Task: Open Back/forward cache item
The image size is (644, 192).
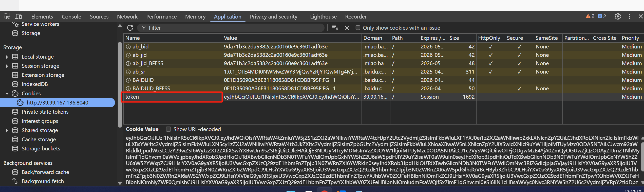Action: (45, 172)
